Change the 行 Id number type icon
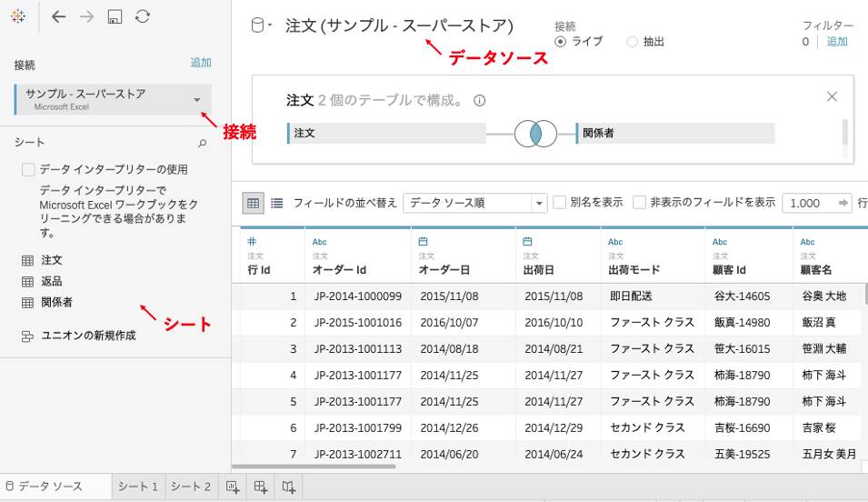The width and height of the screenshot is (868, 502). tap(252, 241)
